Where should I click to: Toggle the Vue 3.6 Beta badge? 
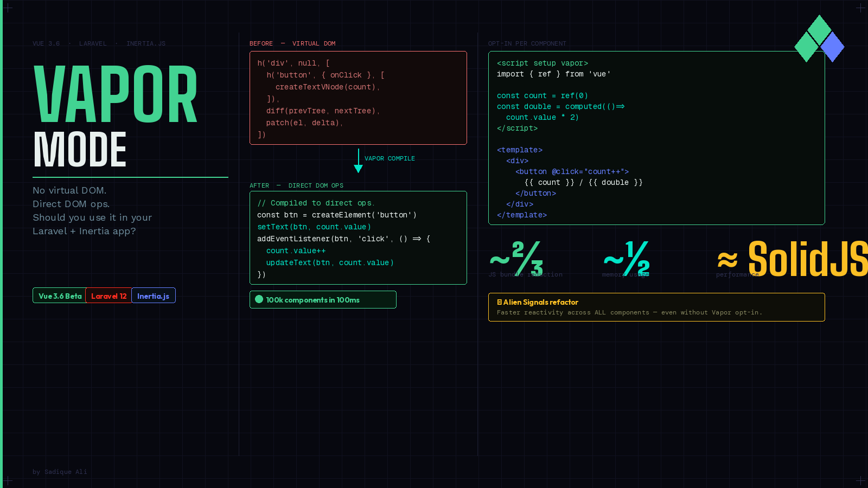point(59,296)
